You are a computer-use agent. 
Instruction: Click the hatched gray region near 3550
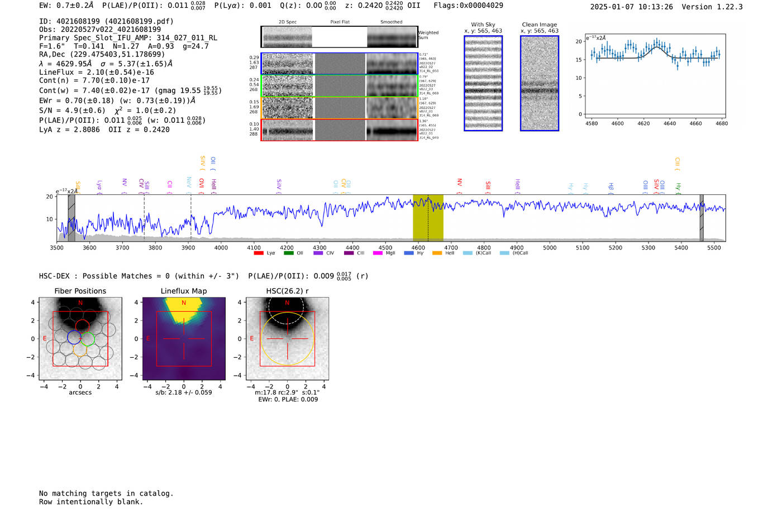71,218
